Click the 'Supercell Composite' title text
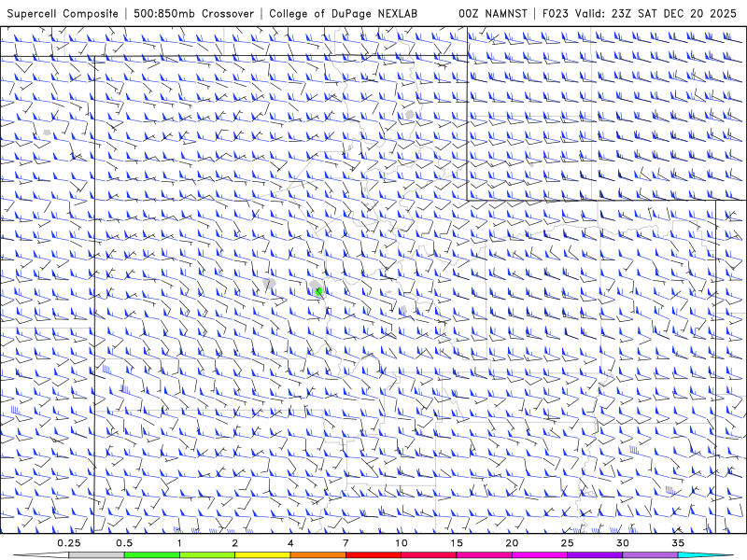The image size is (747, 560). coord(63,13)
